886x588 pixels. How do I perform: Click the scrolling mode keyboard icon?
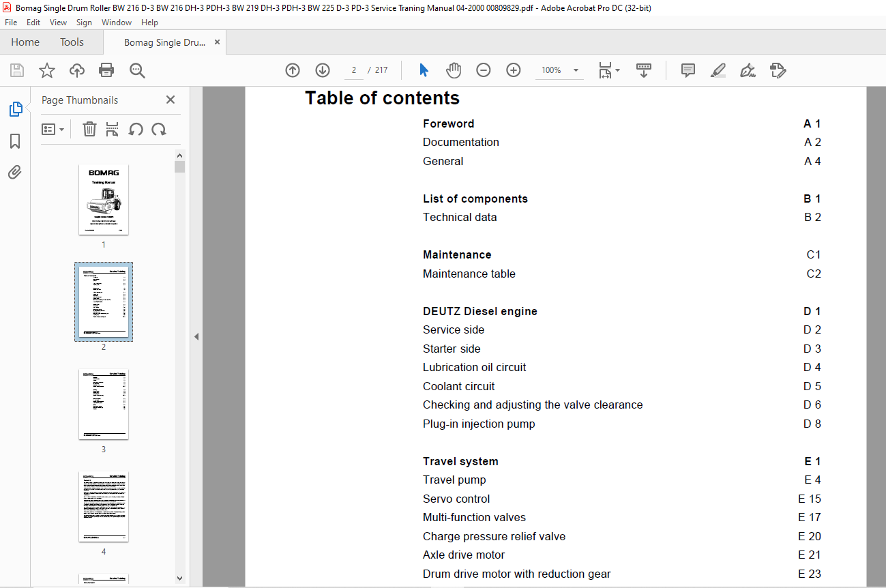[x=644, y=70]
